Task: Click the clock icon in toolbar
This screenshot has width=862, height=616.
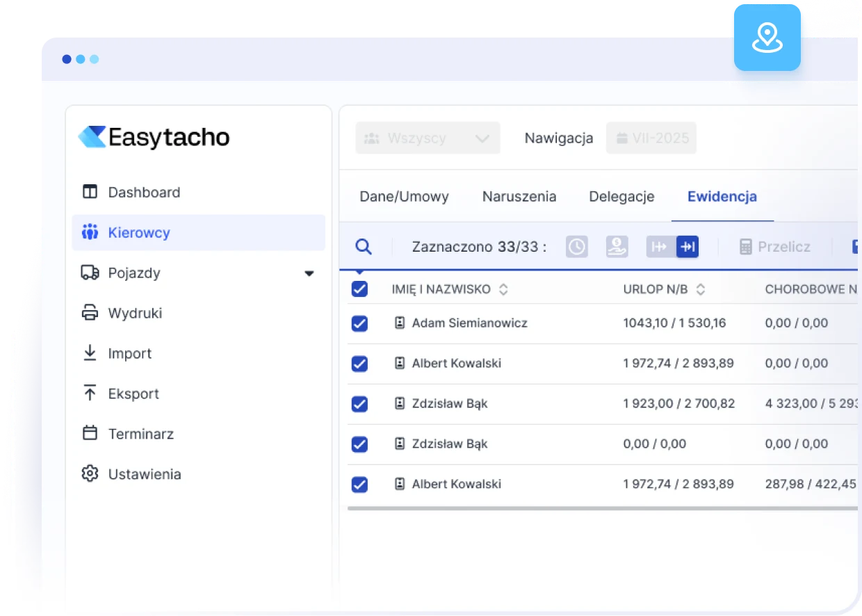Action: point(576,247)
